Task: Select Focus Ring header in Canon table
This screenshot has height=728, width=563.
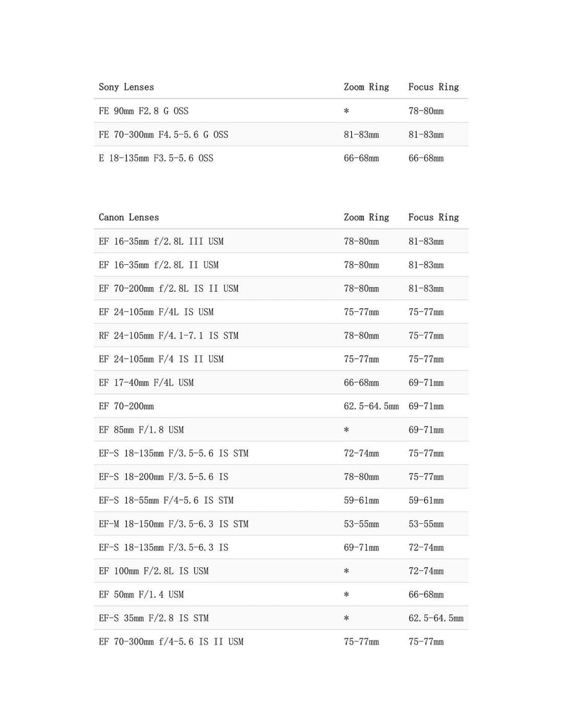Action: point(434,217)
